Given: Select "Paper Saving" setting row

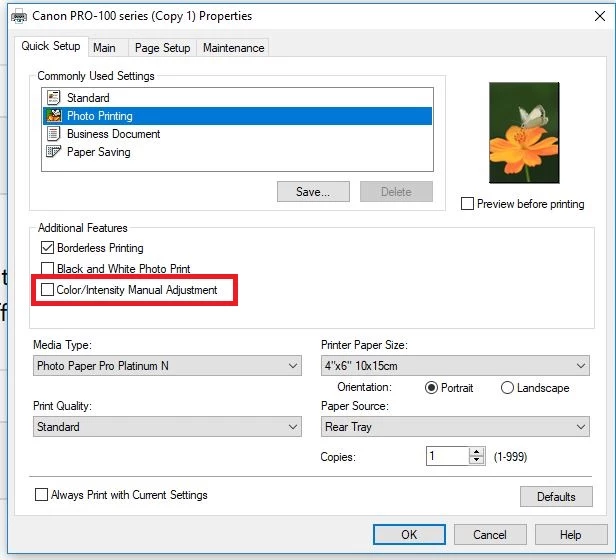Looking at the screenshot, I should coord(237,152).
